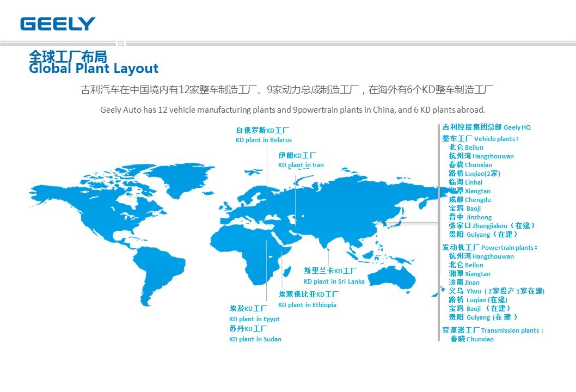Image resolution: width=576 pixels, height=392 pixels.
Task: Select the "埃及KD工厂" label
Action: (248, 309)
